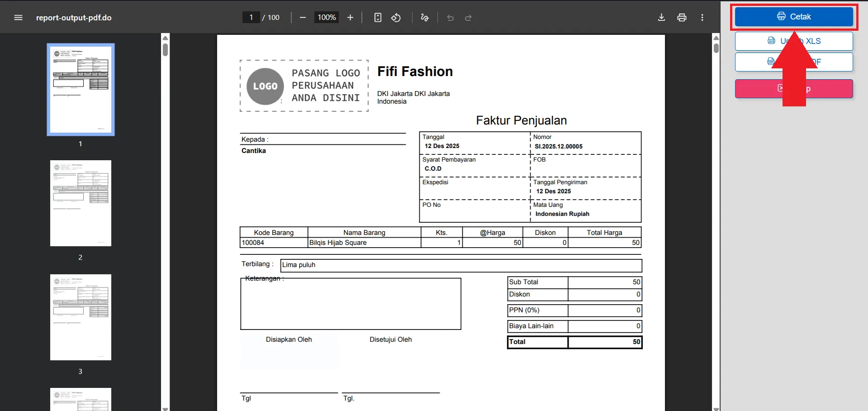Image resolution: width=868 pixels, height=411 pixels.
Task: Click the PDF toolbar print icon
Action: pyautogui.click(x=682, y=18)
